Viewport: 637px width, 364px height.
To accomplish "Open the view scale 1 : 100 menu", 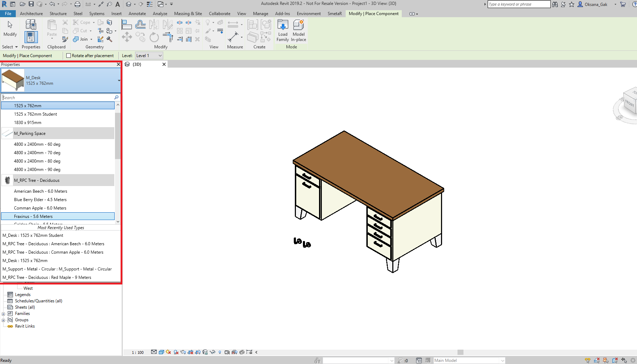I will point(138,352).
